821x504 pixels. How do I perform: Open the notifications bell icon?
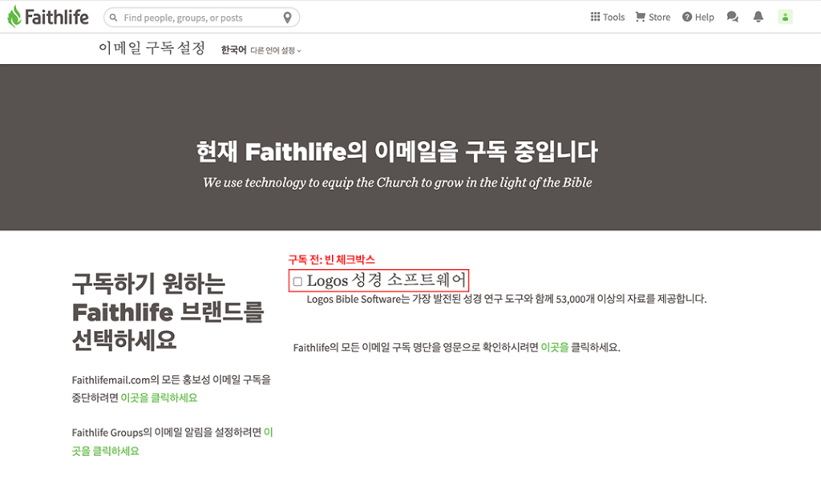(758, 17)
